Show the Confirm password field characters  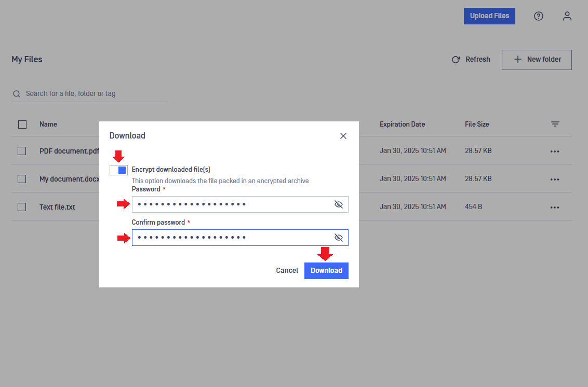(x=339, y=238)
